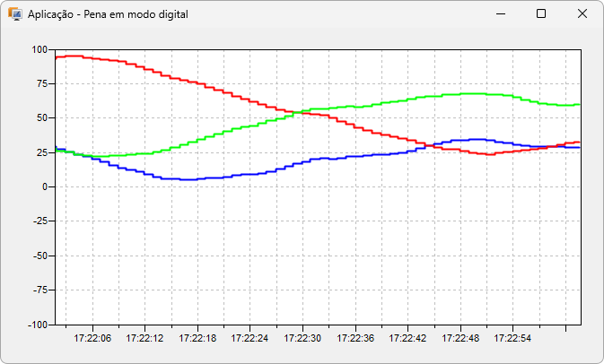Minimize the Aplicação window
The height and width of the screenshot is (364, 604).
click(x=499, y=14)
